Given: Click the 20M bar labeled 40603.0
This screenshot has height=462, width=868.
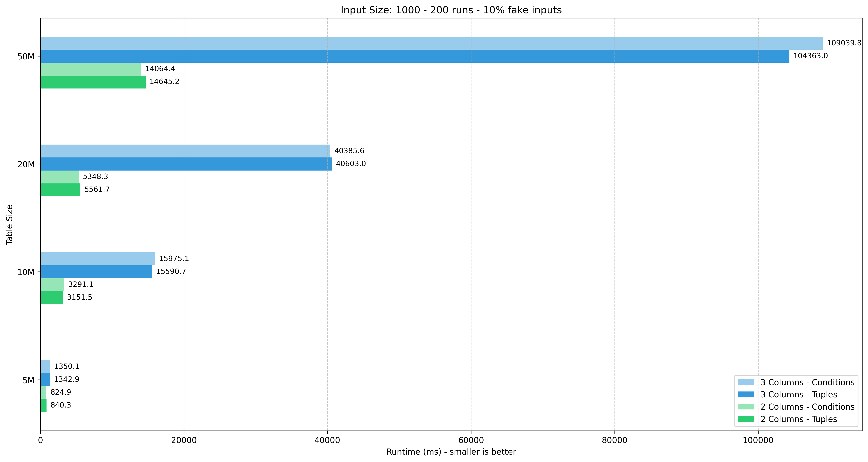Looking at the screenshot, I should [x=186, y=164].
